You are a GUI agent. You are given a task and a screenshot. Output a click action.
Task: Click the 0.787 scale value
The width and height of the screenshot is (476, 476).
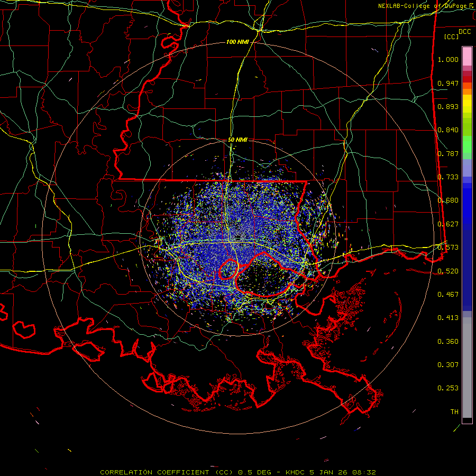[x=448, y=153]
